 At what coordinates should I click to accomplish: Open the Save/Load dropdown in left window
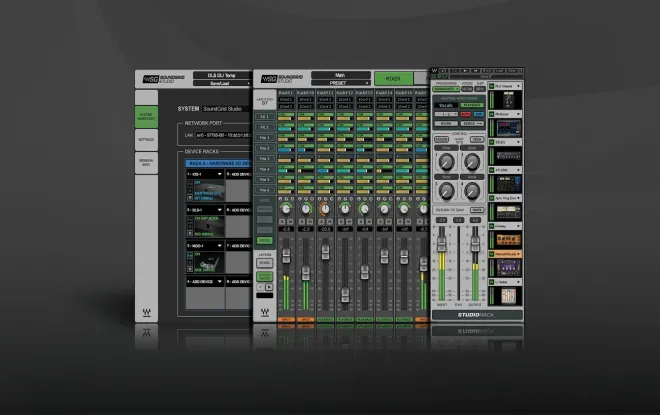[x=222, y=83]
